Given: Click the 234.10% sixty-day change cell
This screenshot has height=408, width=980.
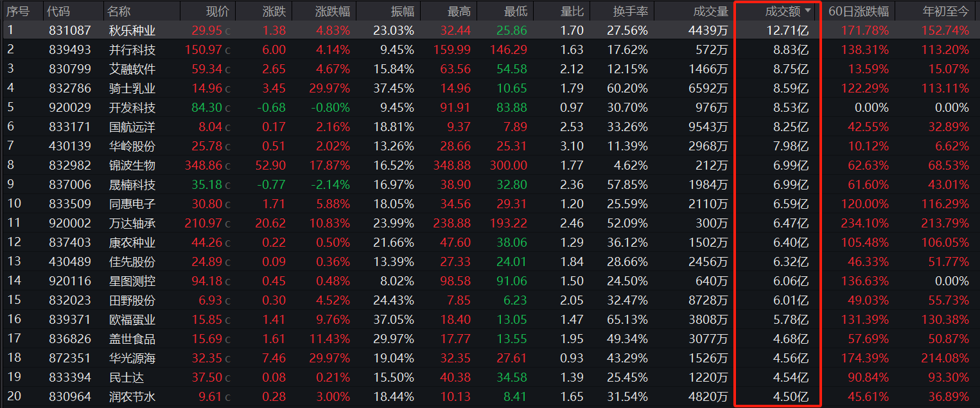Looking at the screenshot, I should coord(864,223).
